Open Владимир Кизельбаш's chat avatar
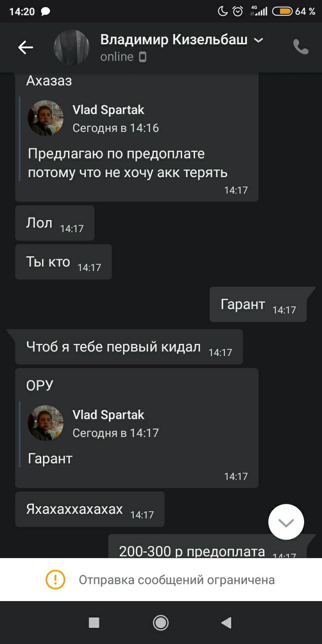This screenshot has width=322, height=644. pyautogui.click(x=72, y=47)
